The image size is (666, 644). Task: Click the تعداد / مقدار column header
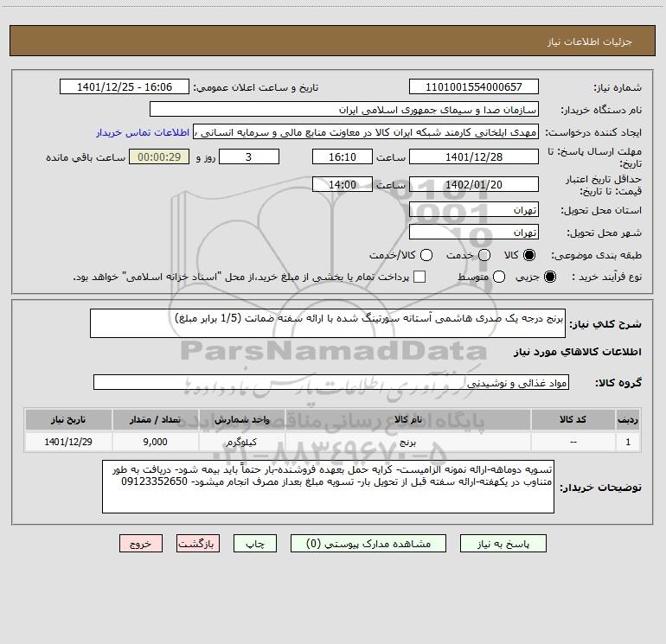click(x=155, y=419)
